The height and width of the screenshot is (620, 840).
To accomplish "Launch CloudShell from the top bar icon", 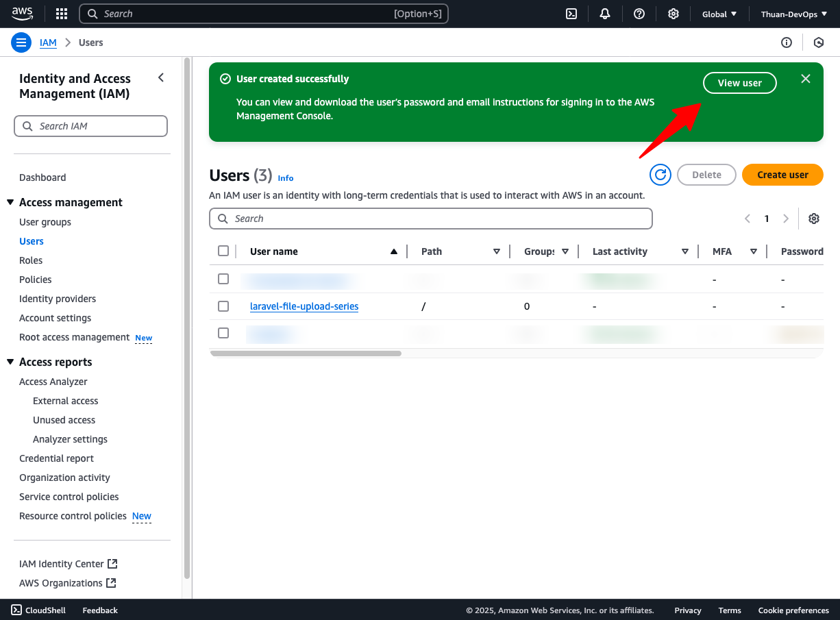I will (x=571, y=14).
